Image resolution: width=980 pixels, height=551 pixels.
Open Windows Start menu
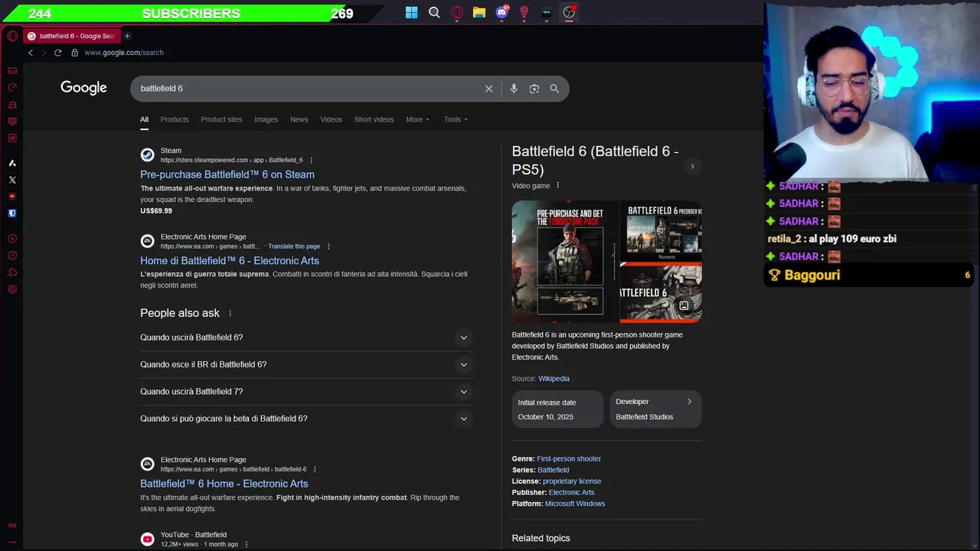(x=412, y=12)
